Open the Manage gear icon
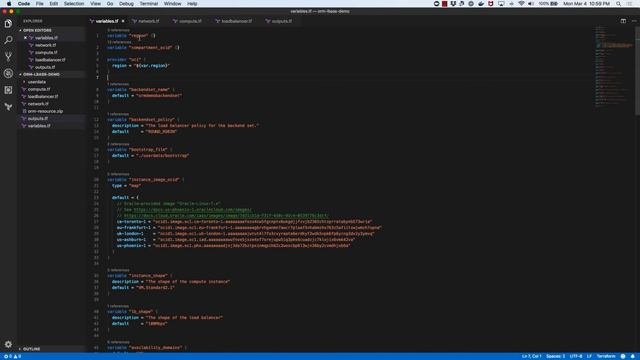The image size is (640, 360). pos(8,344)
